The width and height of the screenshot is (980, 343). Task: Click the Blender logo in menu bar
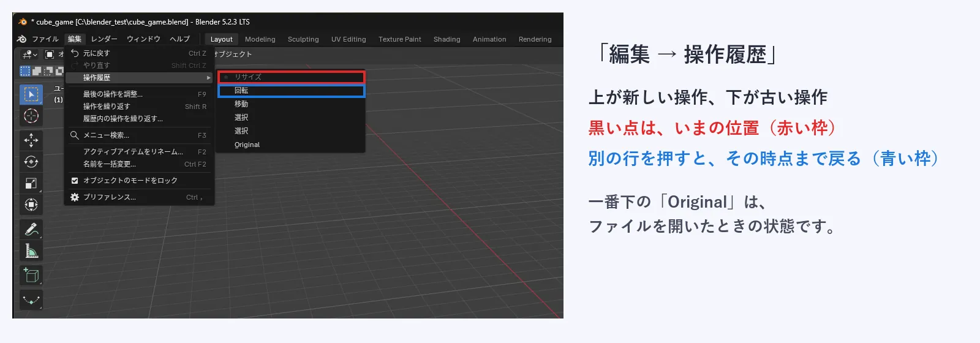click(x=22, y=39)
